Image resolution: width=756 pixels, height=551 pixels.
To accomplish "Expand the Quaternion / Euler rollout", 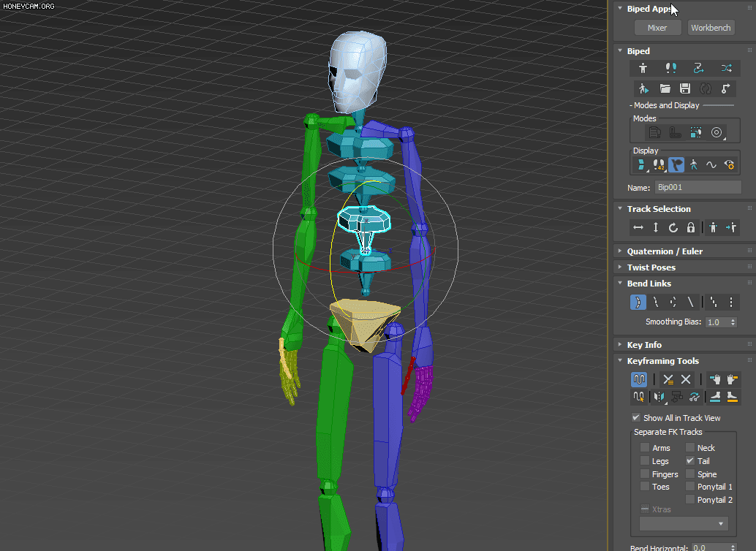I will point(620,251).
